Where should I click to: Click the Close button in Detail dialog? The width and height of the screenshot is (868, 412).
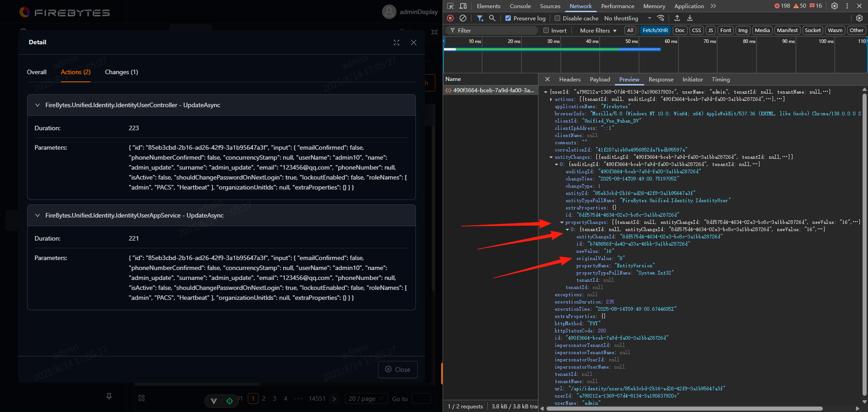(398, 369)
